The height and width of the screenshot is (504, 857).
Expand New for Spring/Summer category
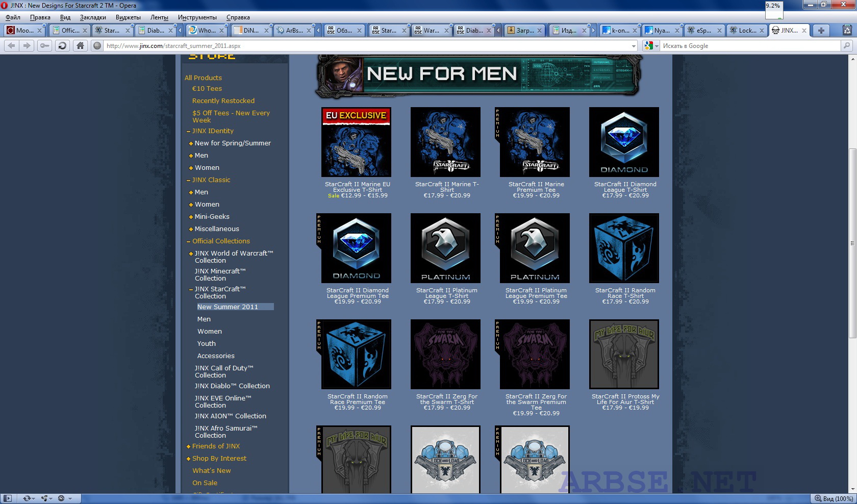click(191, 143)
